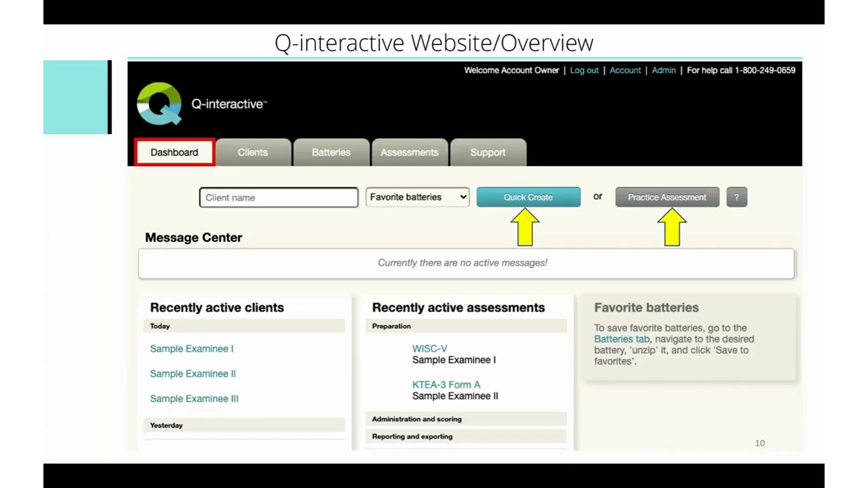Open the Admin link
Screen dimensions: 868x488
(x=664, y=70)
